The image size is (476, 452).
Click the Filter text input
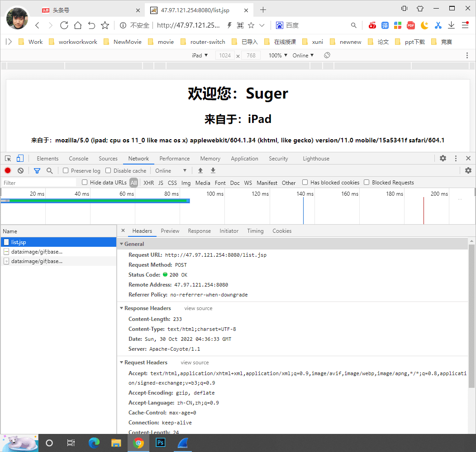(x=38, y=183)
